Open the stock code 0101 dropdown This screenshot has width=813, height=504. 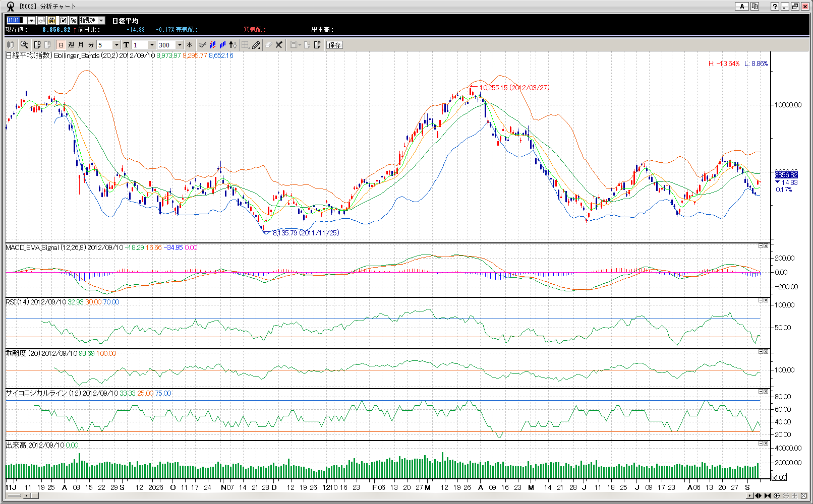tap(31, 20)
